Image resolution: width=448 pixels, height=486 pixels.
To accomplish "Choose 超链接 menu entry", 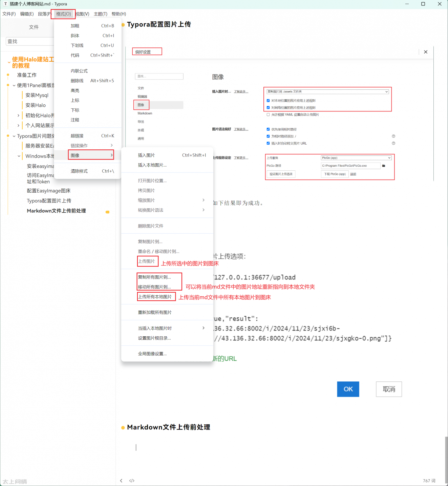I will [x=88, y=136].
